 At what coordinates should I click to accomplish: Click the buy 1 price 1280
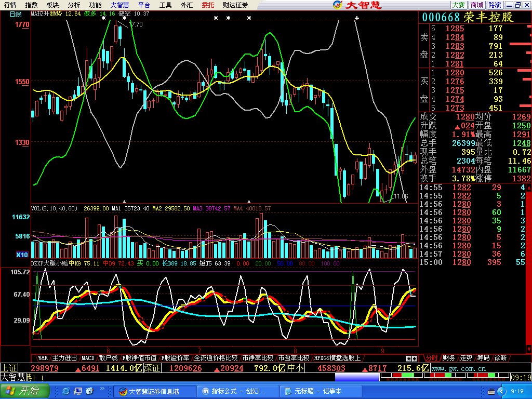pos(455,73)
